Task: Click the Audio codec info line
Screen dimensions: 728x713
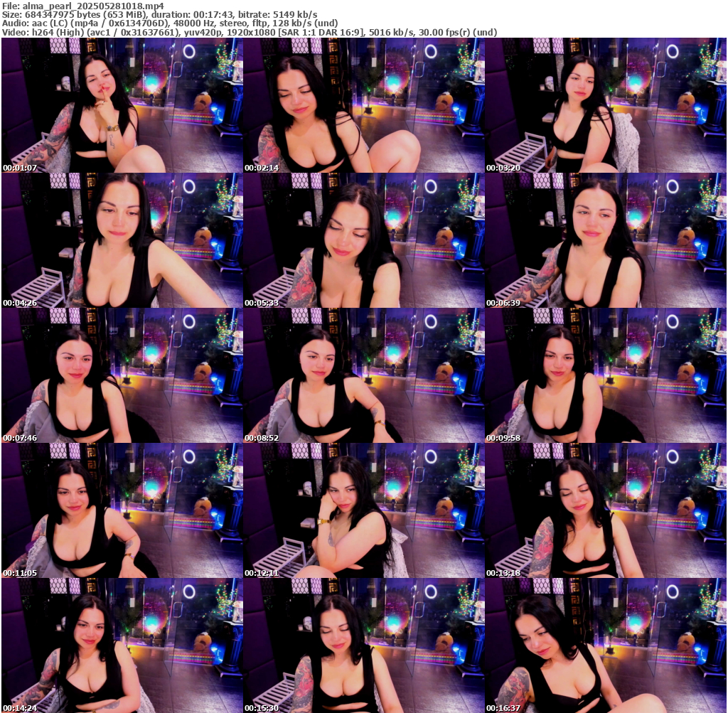Action: (170, 23)
